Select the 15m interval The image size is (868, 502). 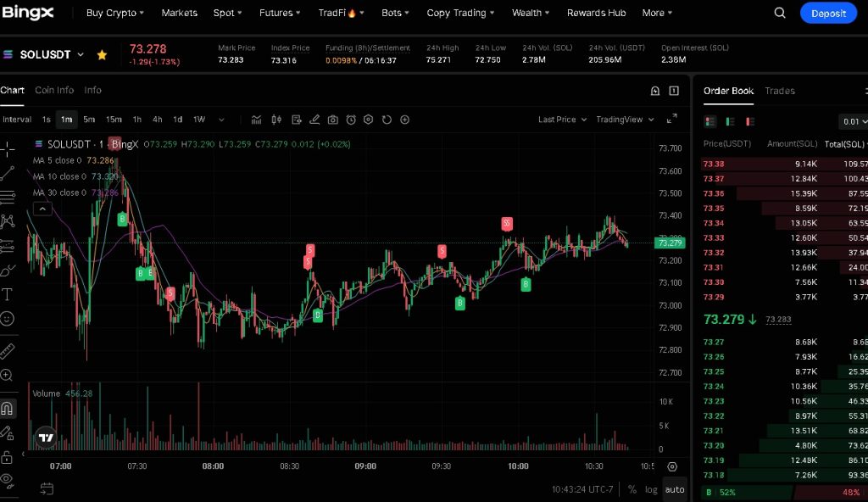click(114, 120)
